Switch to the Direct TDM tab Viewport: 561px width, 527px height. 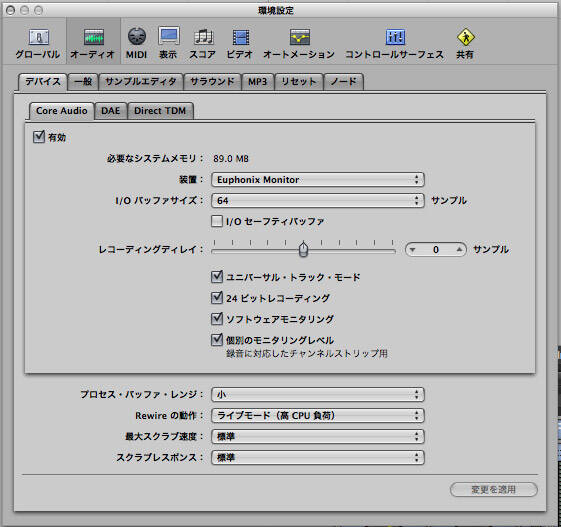click(x=160, y=111)
